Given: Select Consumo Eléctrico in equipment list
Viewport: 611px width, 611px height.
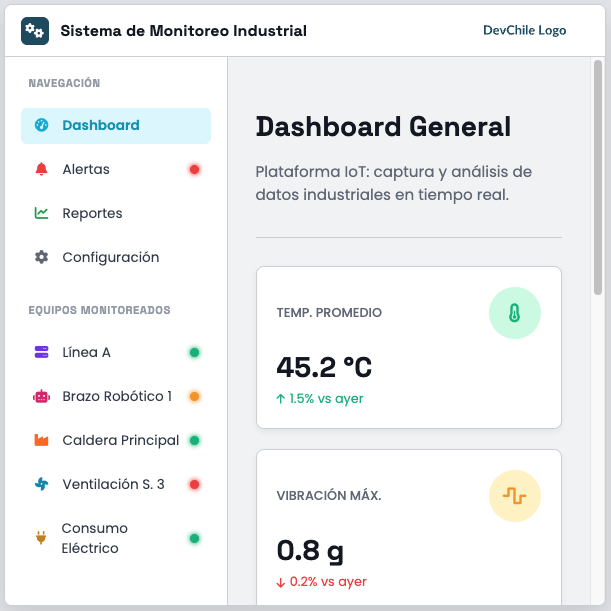Looking at the screenshot, I should tap(94, 539).
